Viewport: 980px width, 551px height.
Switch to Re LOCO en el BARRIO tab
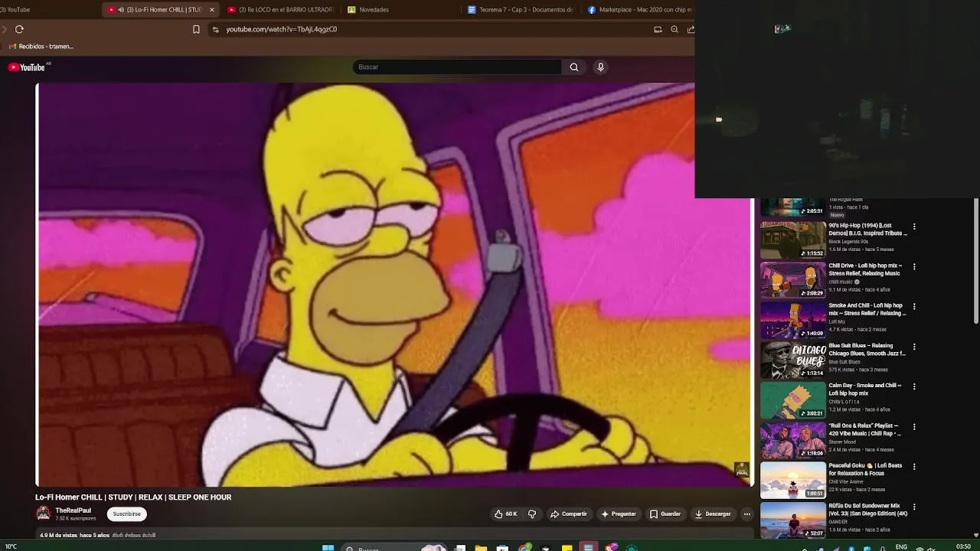(x=283, y=10)
